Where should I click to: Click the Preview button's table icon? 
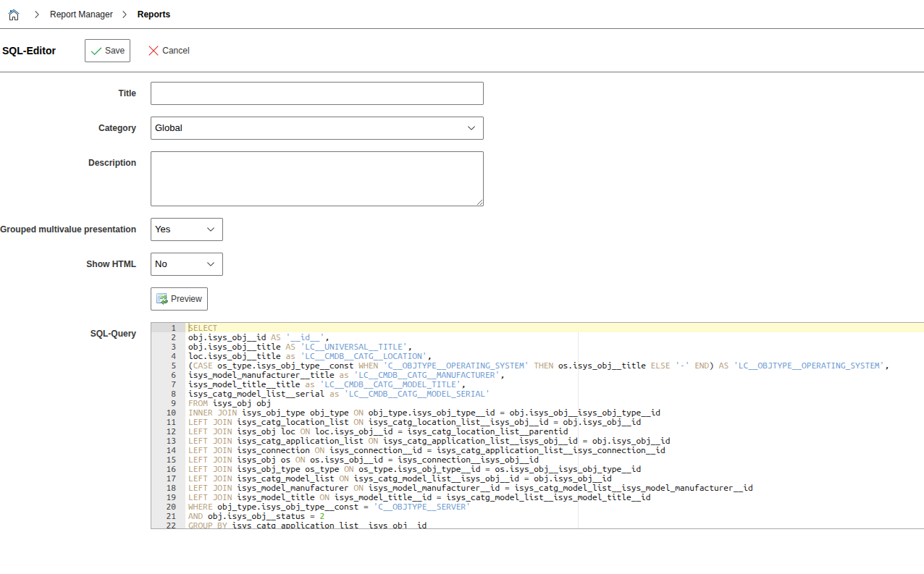[162, 299]
